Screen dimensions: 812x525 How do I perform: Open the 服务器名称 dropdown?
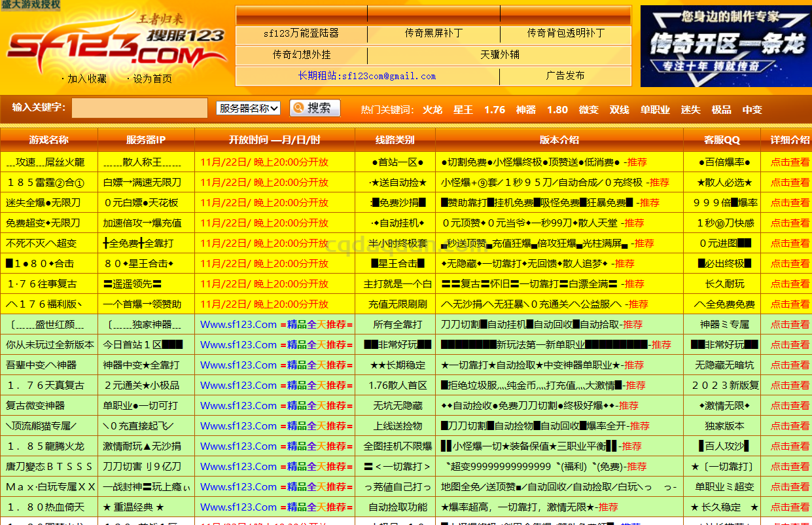[x=248, y=108]
